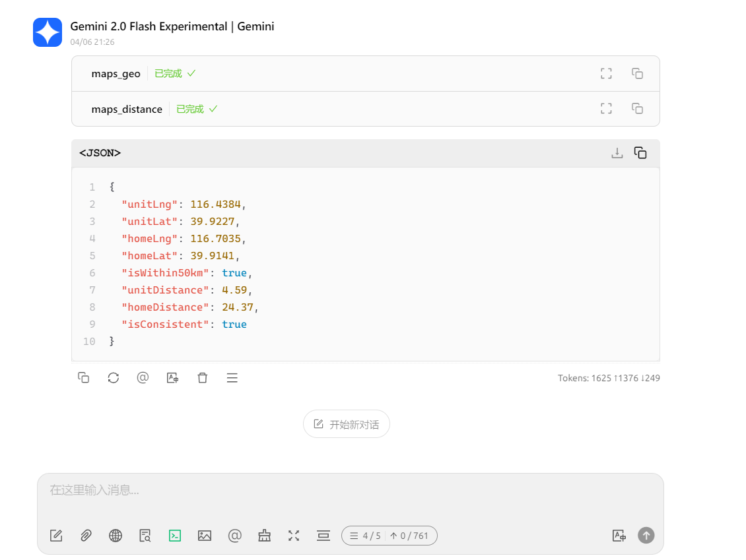Click the Tokens: 1625 usage text

pos(609,378)
